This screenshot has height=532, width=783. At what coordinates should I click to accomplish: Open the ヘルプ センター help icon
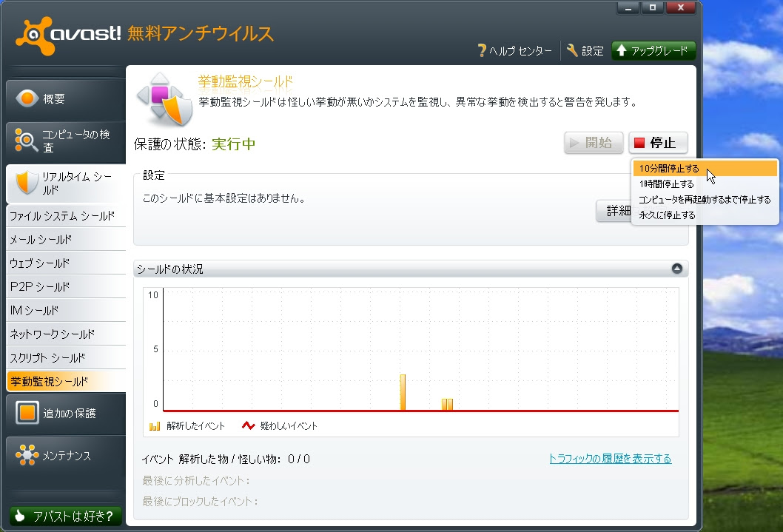pyautogui.click(x=482, y=50)
